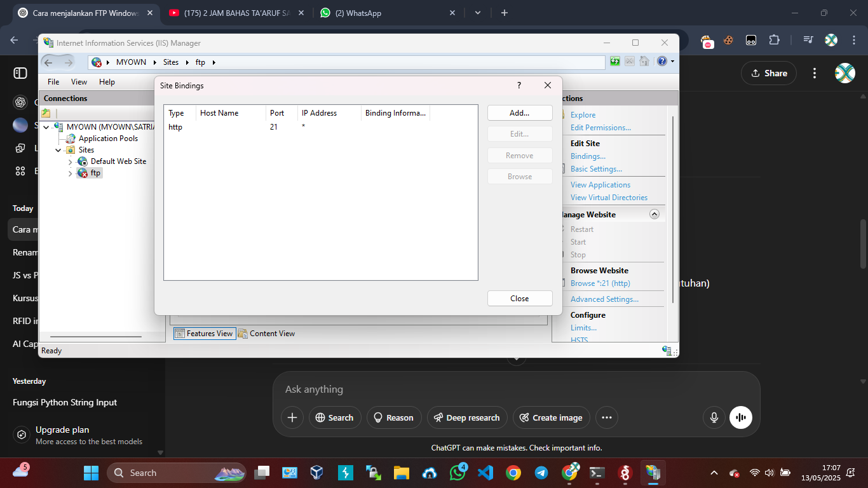This screenshot has width=868, height=488.
Task: Select Default Web Site in the tree
Action: (x=118, y=161)
